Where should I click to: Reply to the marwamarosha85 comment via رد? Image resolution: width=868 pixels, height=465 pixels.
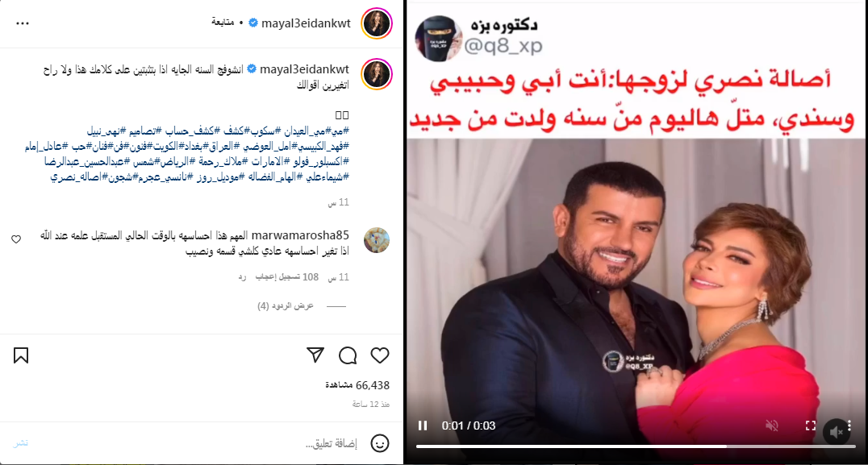point(242,277)
